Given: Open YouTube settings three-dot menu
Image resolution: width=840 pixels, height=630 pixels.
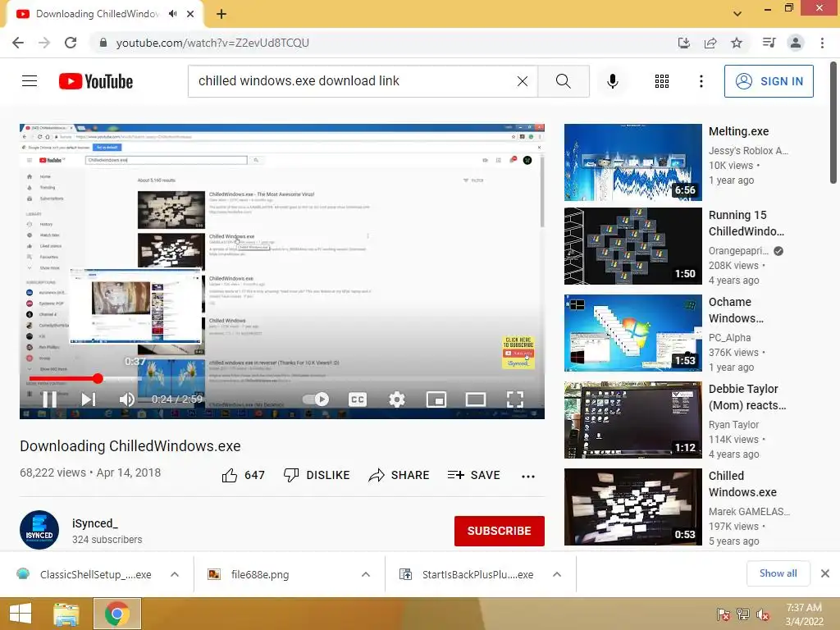Looking at the screenshot, I should click(x=701, y=81).
